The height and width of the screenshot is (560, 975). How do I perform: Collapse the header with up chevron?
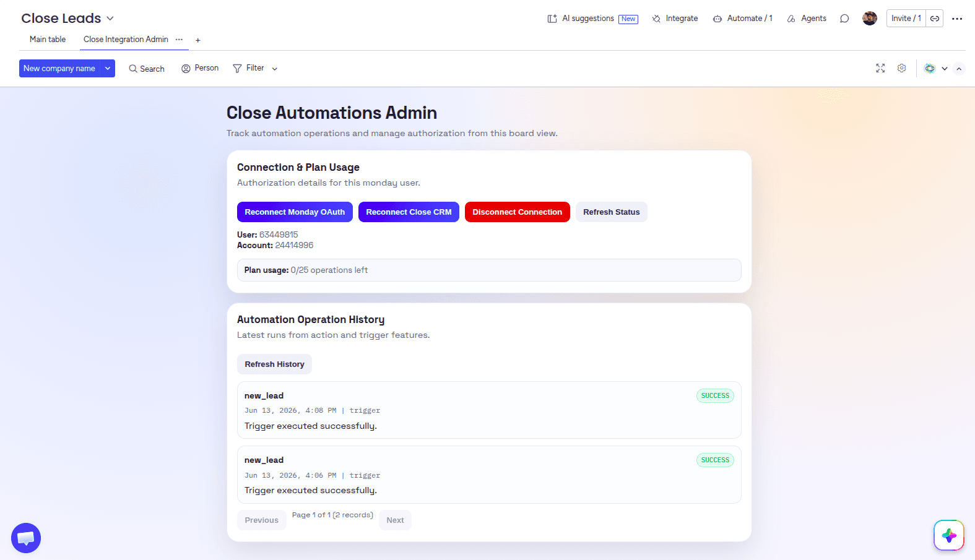(959, 69)
